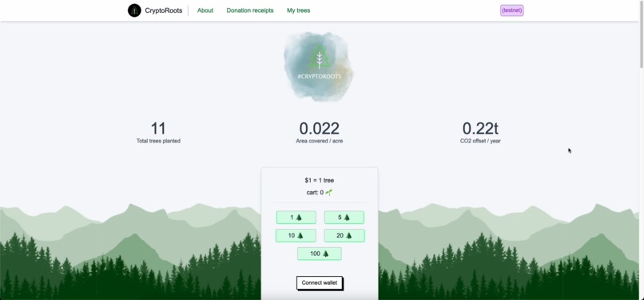The width and height of the screenshot is (644, 300).
Task: Click the 'Area covered / acre' label
Action: tap(319, 141)
